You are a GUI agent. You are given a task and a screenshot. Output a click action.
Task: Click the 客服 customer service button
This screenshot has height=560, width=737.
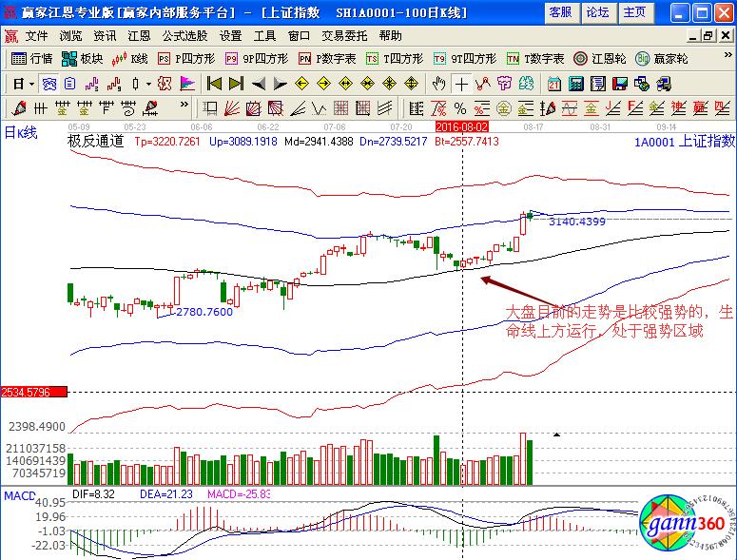point(561,12)
